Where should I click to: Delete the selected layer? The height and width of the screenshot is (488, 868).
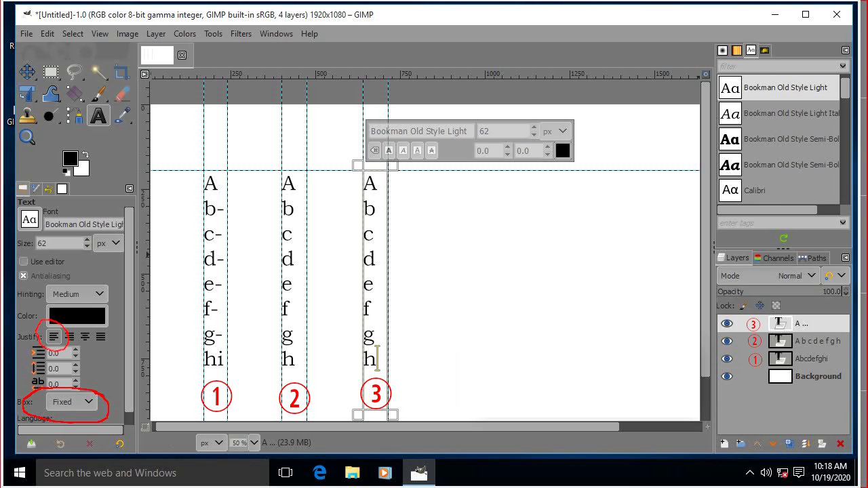pos(841,444)
